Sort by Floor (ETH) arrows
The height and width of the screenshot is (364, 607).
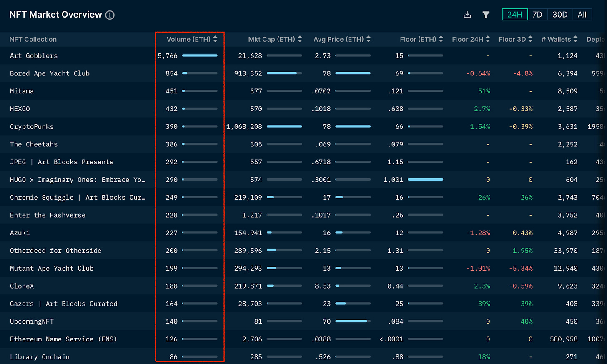pos(441,39)
